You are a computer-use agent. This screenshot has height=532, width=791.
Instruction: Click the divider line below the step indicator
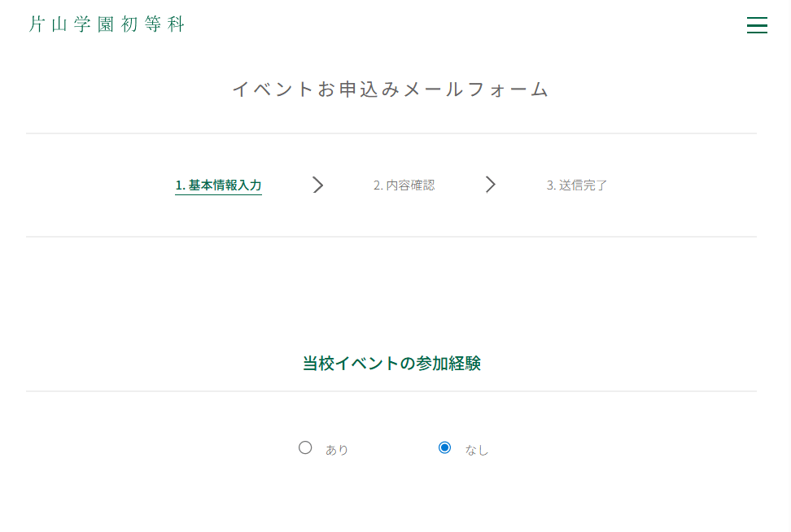pos(391,237)
